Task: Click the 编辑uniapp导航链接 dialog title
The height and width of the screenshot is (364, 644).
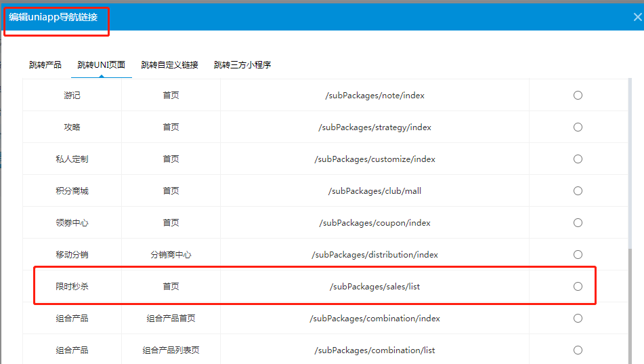Action: [x=53, y=17]
